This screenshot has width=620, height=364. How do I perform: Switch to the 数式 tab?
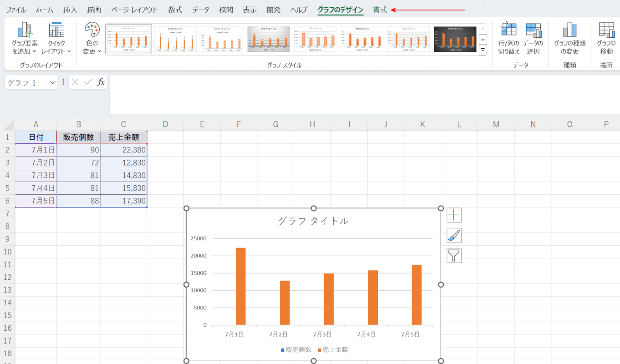point(175,10)
